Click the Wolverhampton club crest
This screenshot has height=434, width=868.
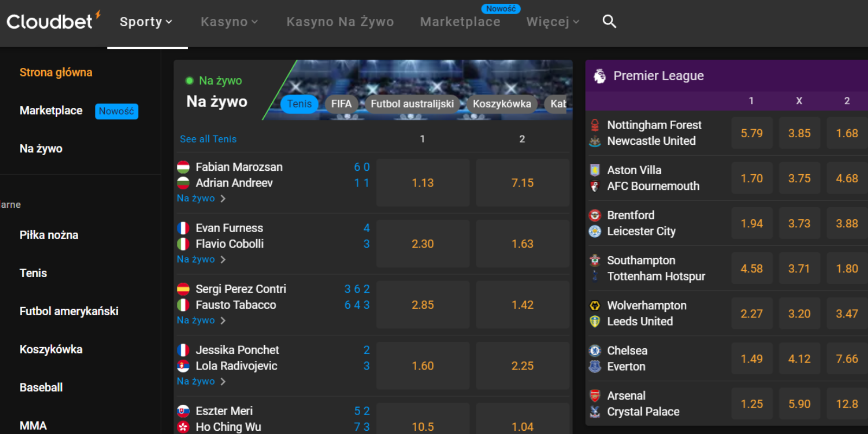tap(595, 306)
